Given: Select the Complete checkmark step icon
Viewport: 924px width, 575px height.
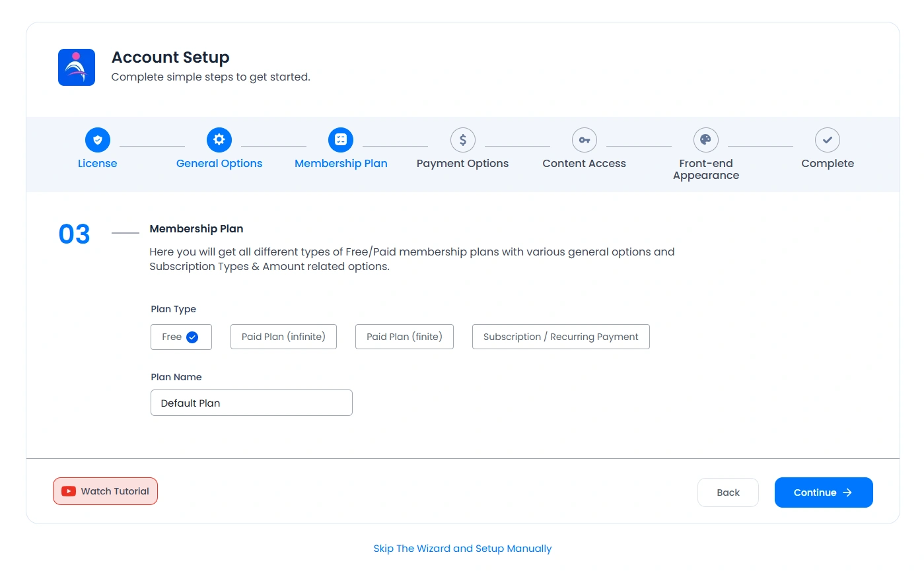Looking at the screenshot, I should [828, 140].
